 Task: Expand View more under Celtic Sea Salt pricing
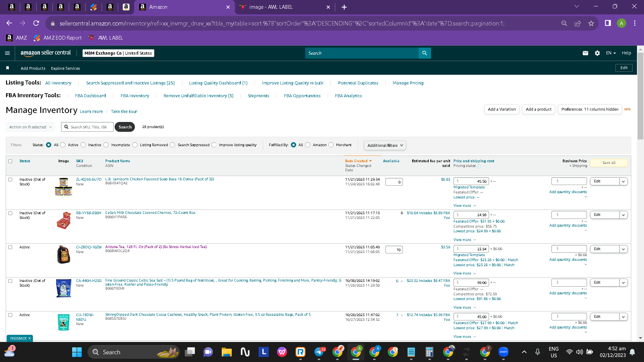click(465, 308)
